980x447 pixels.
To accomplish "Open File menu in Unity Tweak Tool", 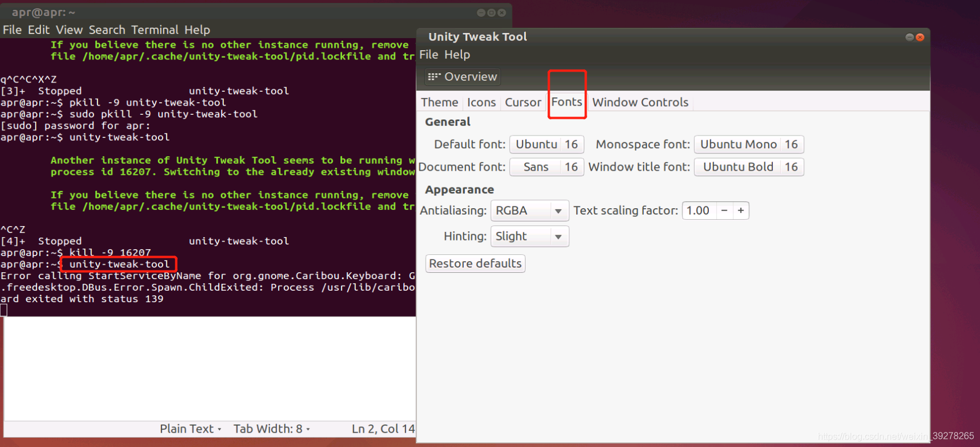I will pyautogui.click(x=429, y=55).
